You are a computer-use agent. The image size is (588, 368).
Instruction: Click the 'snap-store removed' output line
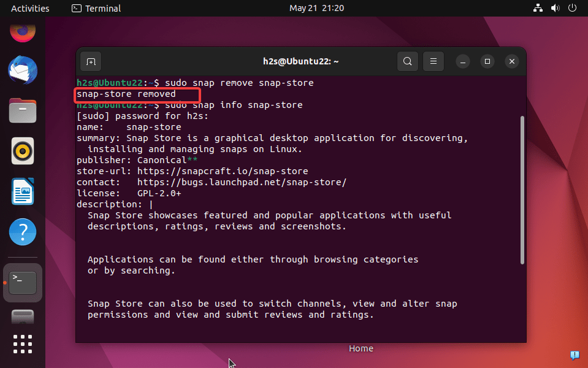[126, 94]
